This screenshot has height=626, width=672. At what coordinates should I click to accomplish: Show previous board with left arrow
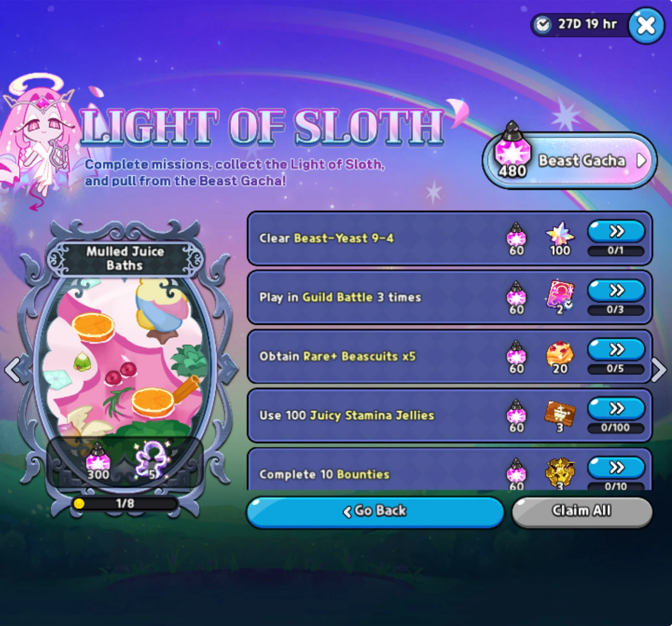click(x=14, y=370)
